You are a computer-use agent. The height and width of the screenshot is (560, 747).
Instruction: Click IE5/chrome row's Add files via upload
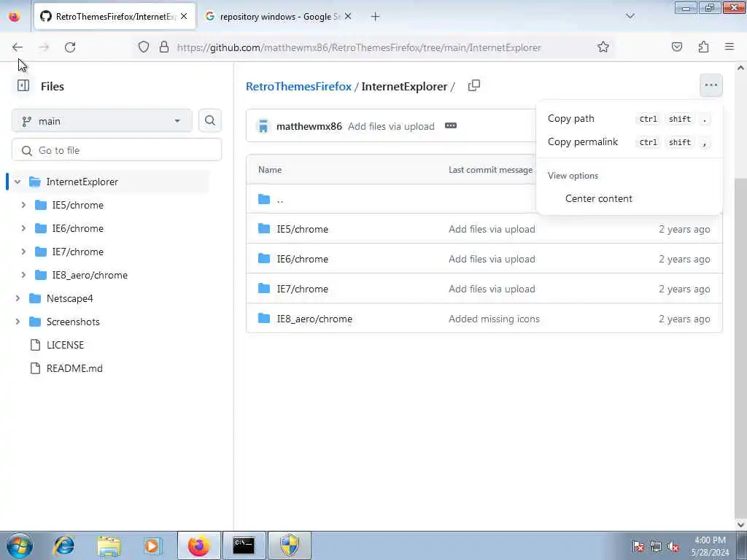pyautogui.click(x=492, y=229)
